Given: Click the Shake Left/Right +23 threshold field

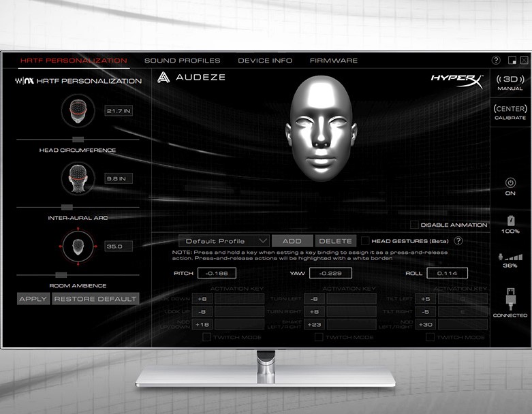Looking at the screenshot, I should [314, 325].
